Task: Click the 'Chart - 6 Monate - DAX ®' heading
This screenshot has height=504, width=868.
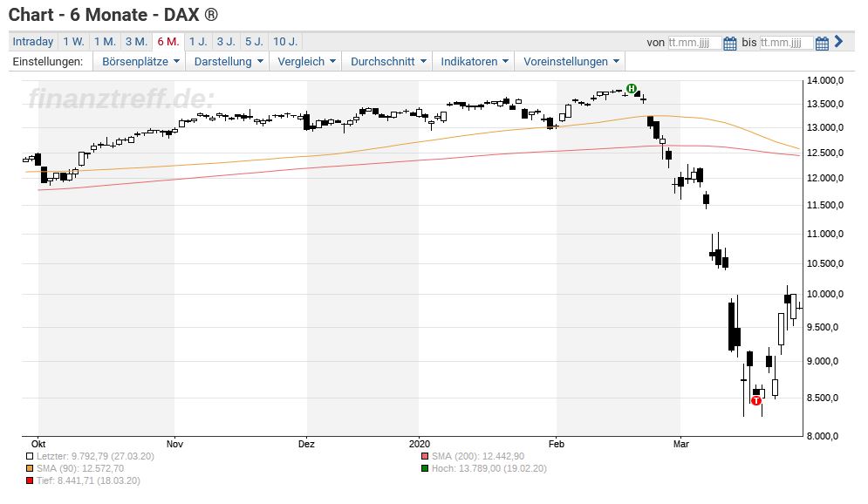Action: [113, 15]
